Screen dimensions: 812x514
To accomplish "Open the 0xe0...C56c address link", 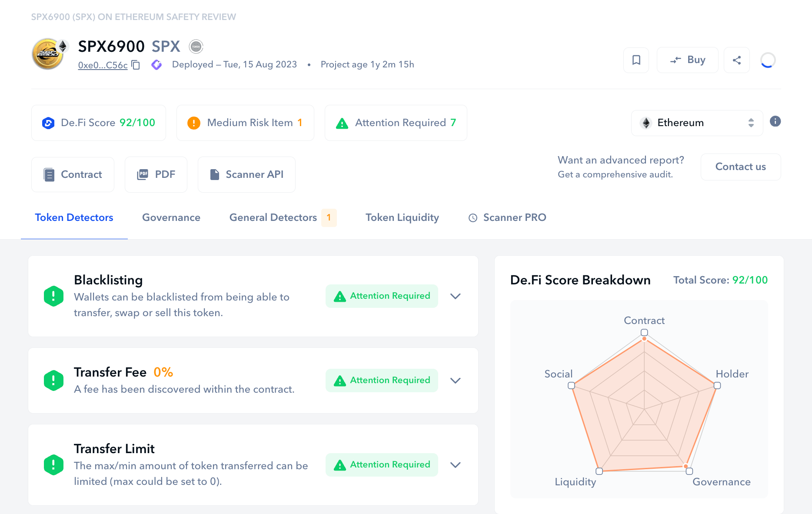I will 103,65.
